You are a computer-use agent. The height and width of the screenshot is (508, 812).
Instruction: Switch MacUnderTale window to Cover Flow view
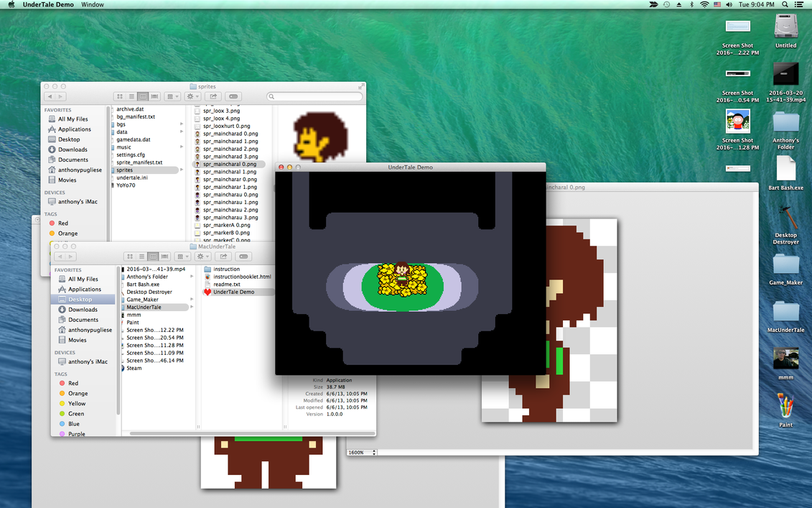point(164,257)
